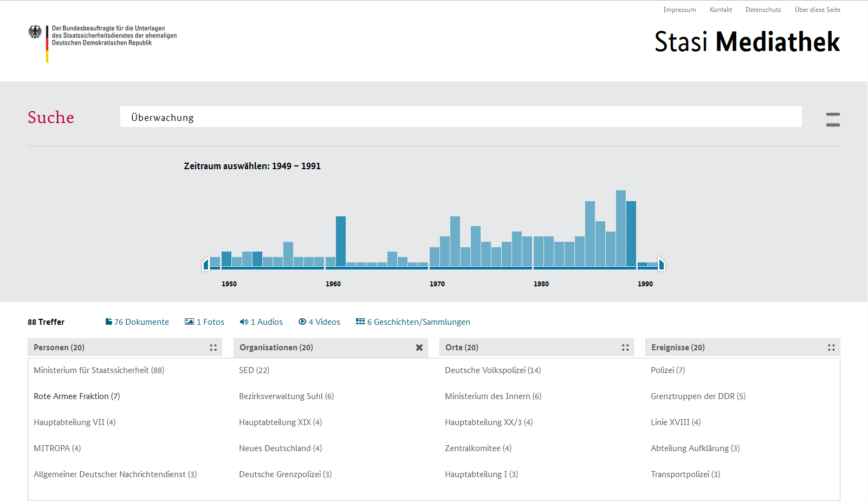Filter results by 1 Audios
Image resolution: width=868 pixels, height=501 pixels.
point(261,322)
